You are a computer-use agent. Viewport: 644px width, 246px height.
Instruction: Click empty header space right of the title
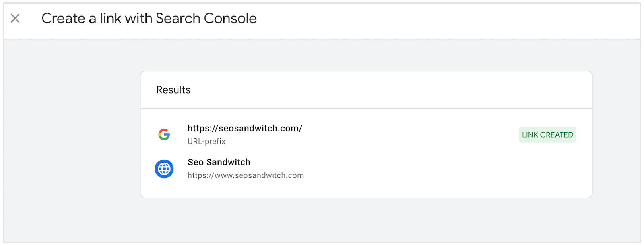pos(437,20)
